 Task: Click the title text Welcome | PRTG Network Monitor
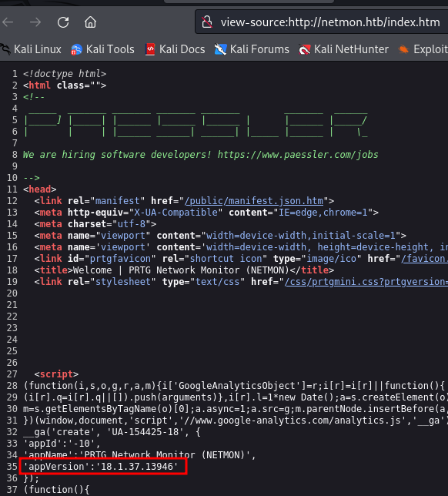click(x=181, y=270)
